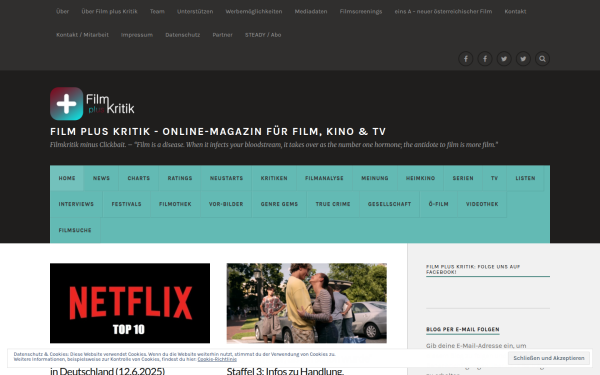Screen dimensions: 600x375
Task: Open Über Film plus Kritik page
Action: click(x=109, y=11)
